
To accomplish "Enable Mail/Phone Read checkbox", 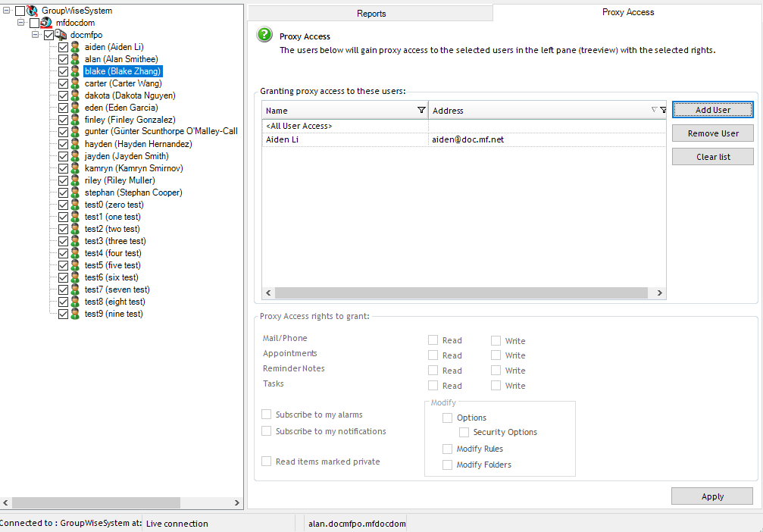I will 433,340.
